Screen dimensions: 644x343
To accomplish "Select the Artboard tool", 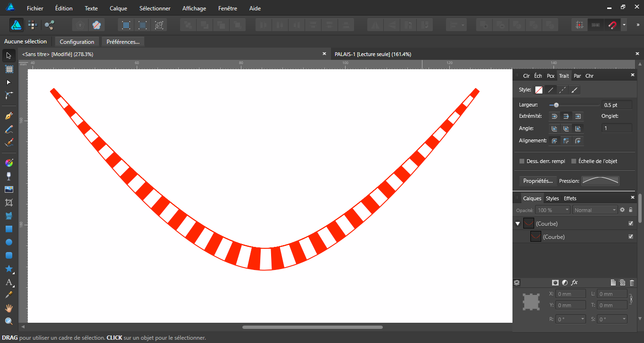I will pos(8,69).
